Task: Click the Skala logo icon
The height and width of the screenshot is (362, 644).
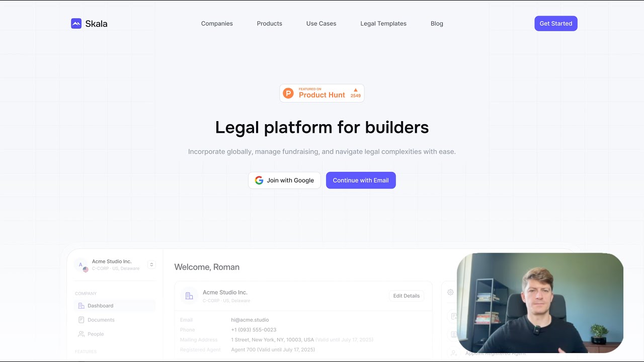Action: point(76,24)
